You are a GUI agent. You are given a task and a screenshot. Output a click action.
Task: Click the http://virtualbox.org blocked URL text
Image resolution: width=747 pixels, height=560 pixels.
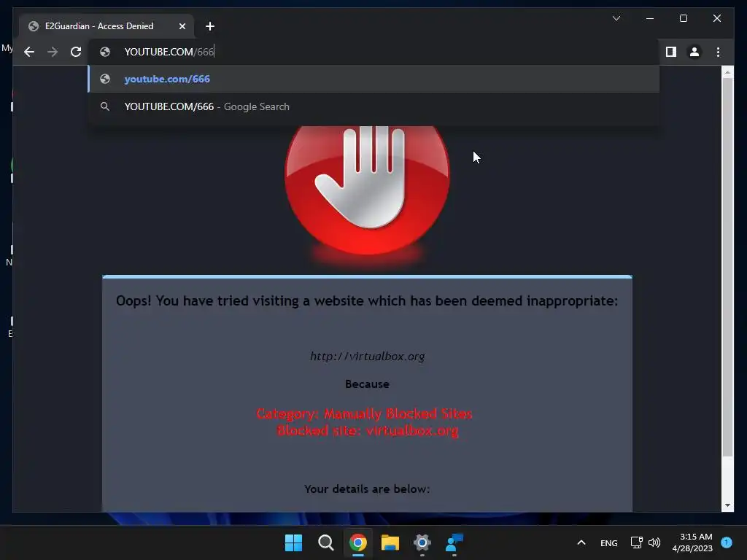[x=368, y=356]
